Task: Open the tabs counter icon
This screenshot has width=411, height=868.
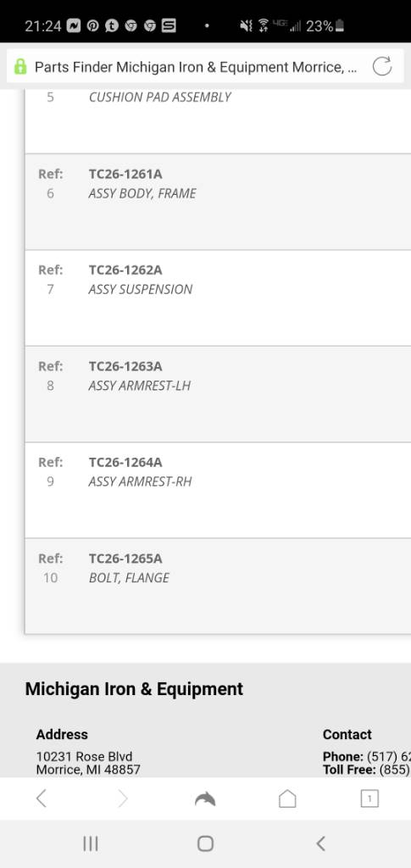Action: 369,798
